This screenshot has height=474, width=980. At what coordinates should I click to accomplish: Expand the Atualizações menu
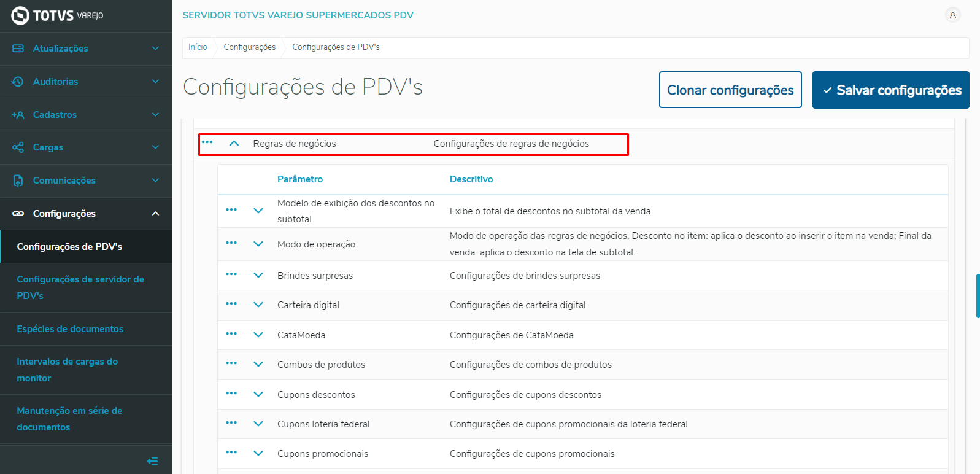point(155,49)
